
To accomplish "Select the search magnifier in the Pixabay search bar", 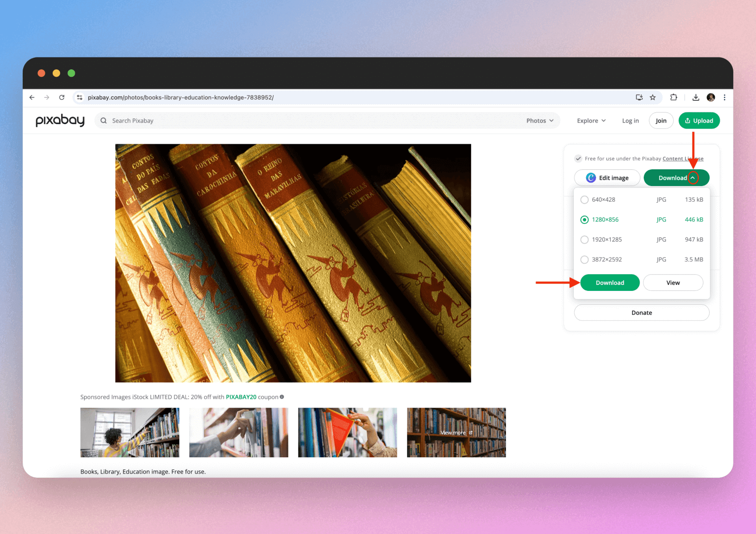I will tap(103, 121).
